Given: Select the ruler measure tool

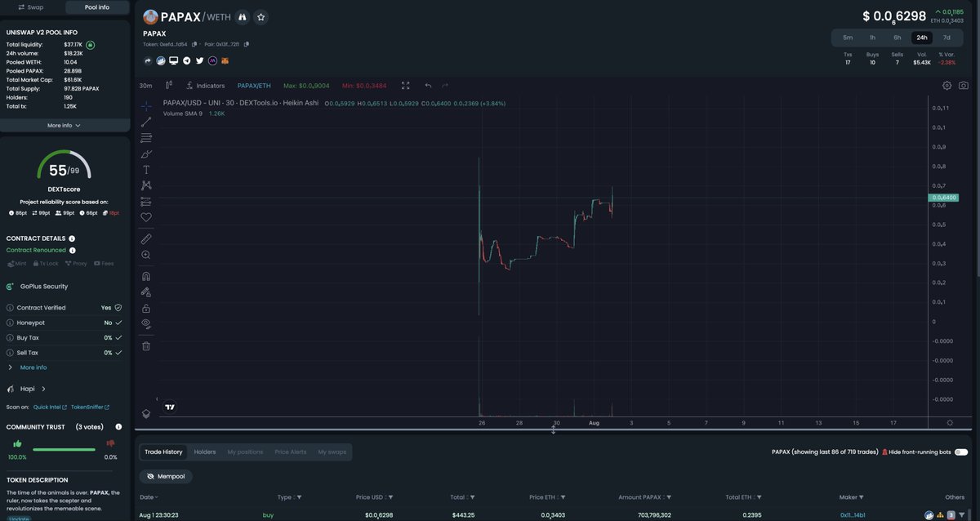Looking at the screenshot, I should click(x=146, y=238).
